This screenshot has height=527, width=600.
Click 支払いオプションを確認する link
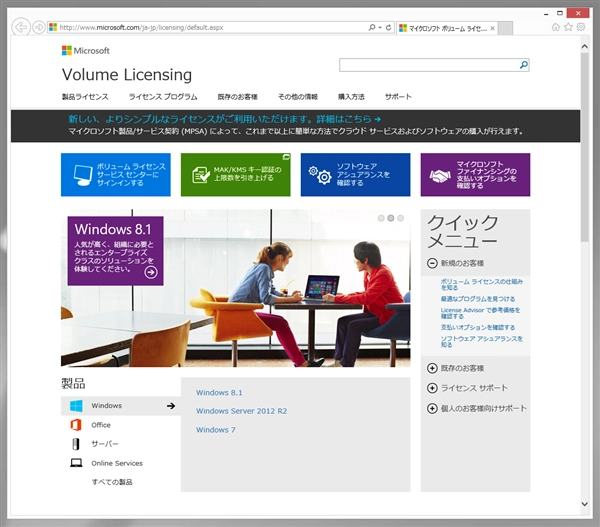tap(478, 327)
